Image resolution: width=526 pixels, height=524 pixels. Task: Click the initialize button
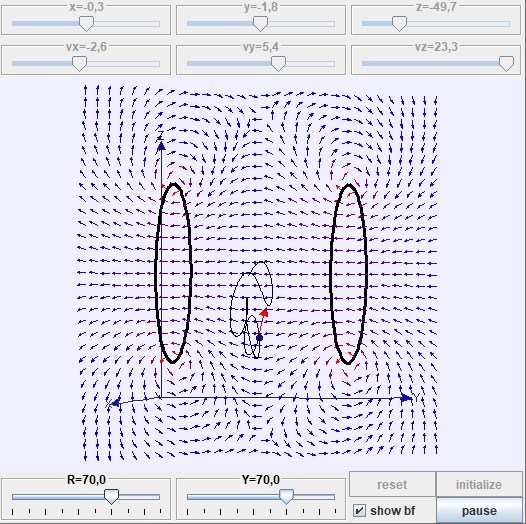click(479, 484)
